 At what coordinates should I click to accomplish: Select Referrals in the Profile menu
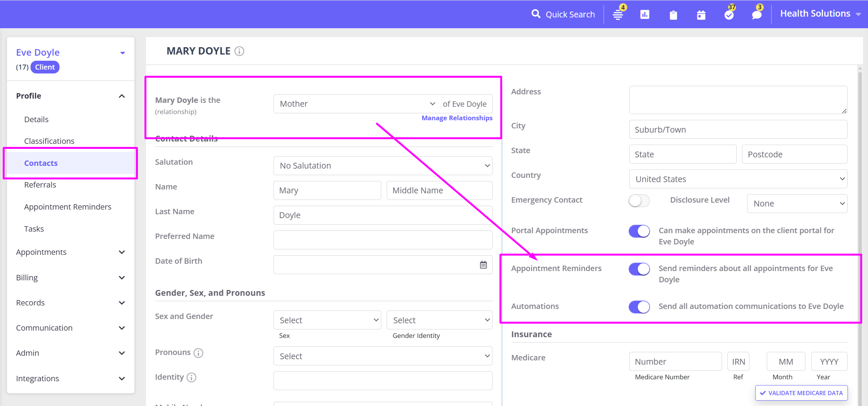(x=40, y=185)
